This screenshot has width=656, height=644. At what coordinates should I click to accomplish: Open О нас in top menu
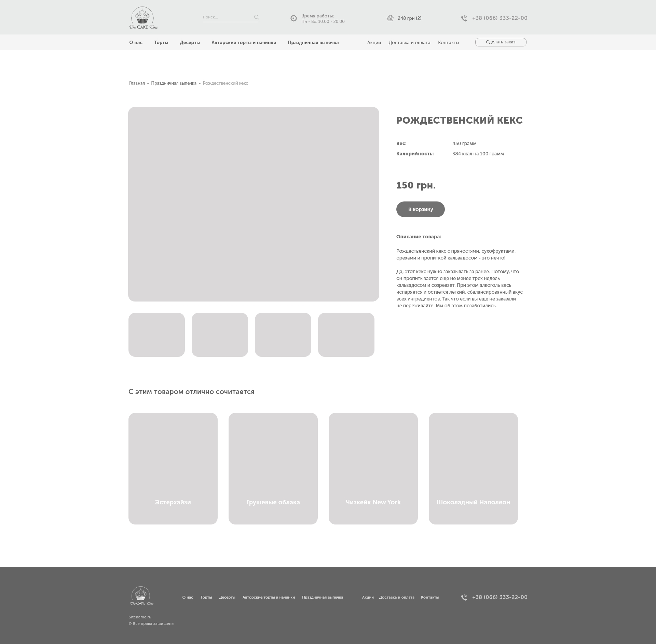point(136,43)
